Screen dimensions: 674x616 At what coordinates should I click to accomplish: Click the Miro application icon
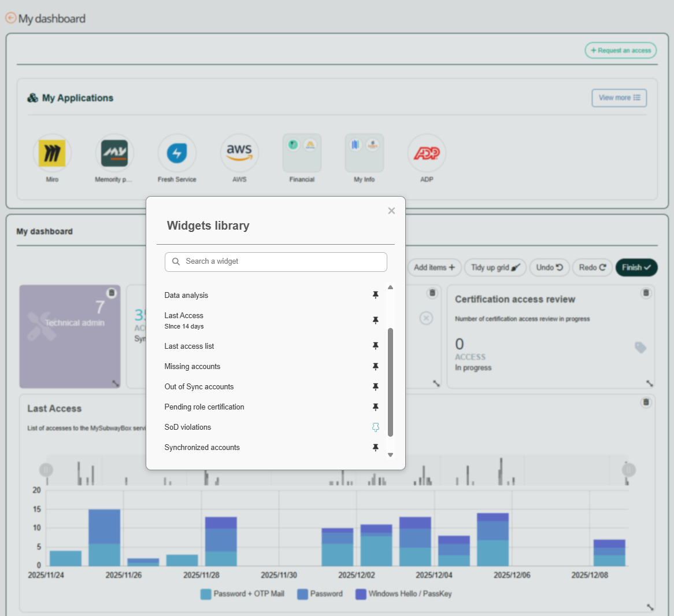coord(52,153)
